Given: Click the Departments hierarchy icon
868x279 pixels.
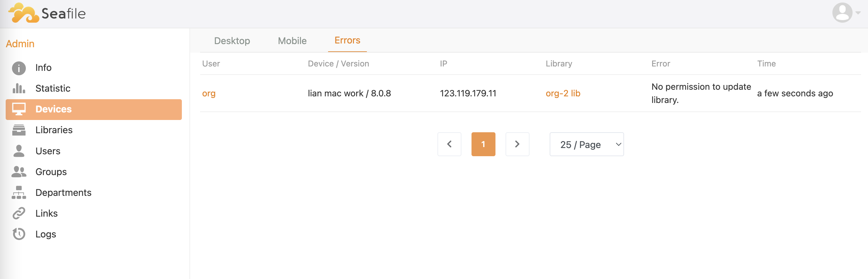Looking at the screenshot, I should pos(19,193).
